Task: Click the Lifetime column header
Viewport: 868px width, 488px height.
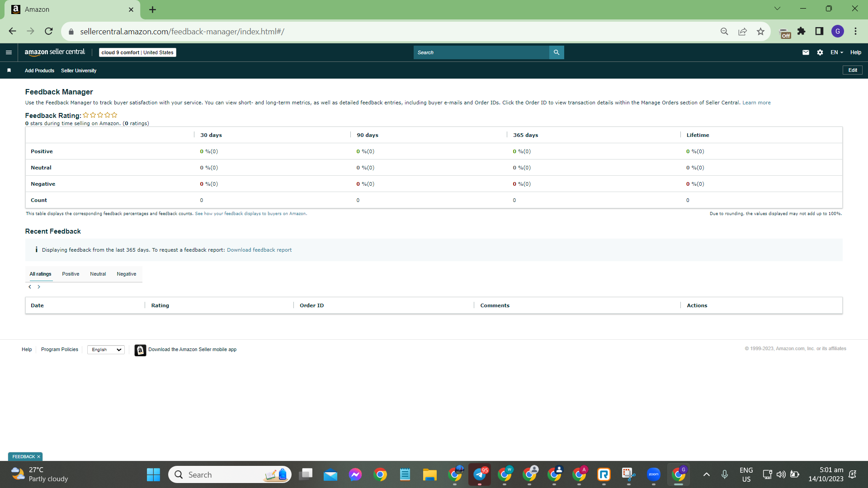Action: [x=698, y=135]
